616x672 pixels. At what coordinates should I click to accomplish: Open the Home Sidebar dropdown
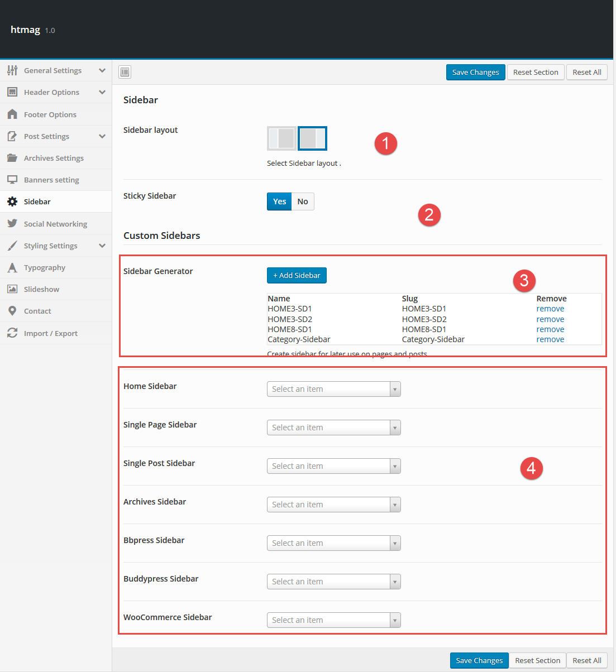click(x=333, y=389)
